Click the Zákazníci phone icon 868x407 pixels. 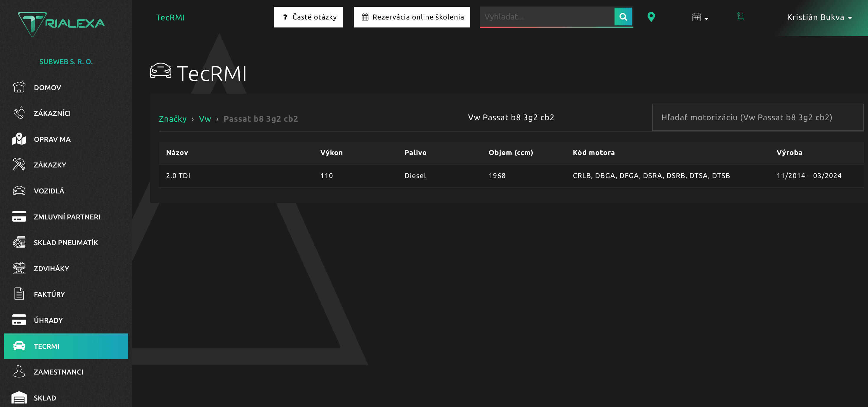(19, 113)
